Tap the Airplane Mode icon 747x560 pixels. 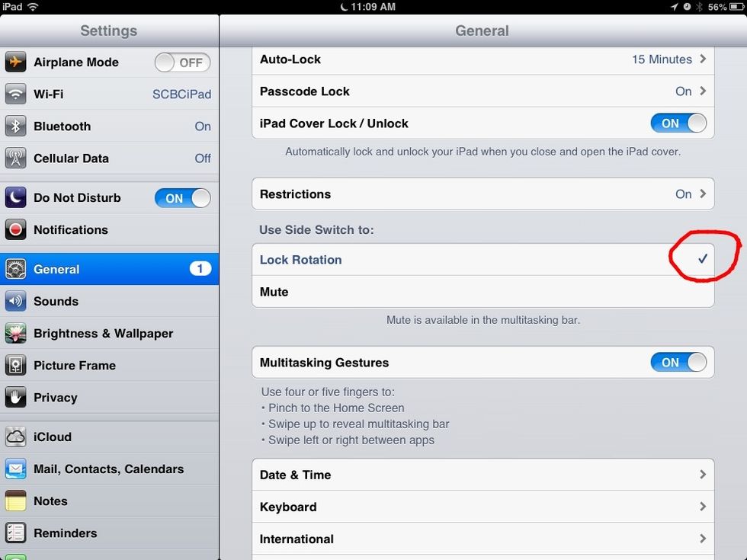[15, 62]
